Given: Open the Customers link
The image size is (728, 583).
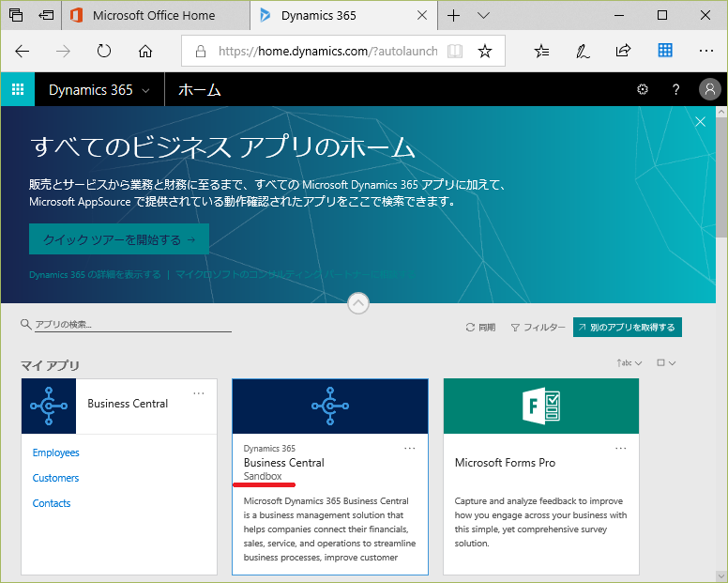Looking at the screenshot, I should point(55,478).
